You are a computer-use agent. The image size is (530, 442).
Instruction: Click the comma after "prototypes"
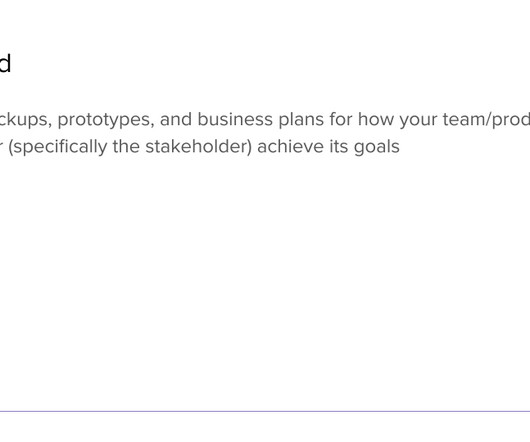[x=153, y=126]
